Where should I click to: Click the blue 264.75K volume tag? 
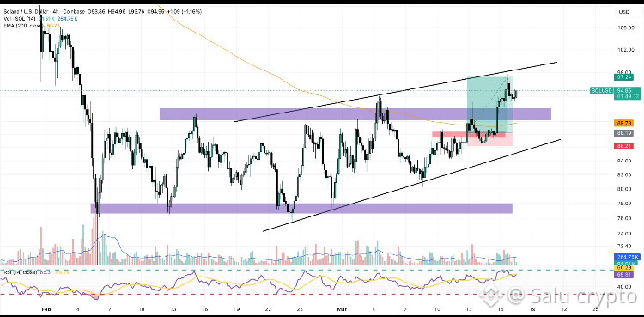tap(626, 258)
